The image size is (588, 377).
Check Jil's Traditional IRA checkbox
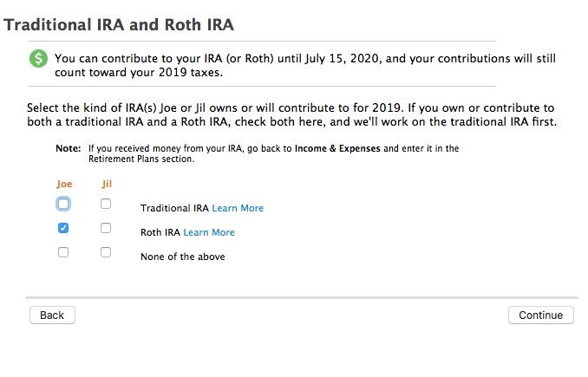tap(106, 205)
